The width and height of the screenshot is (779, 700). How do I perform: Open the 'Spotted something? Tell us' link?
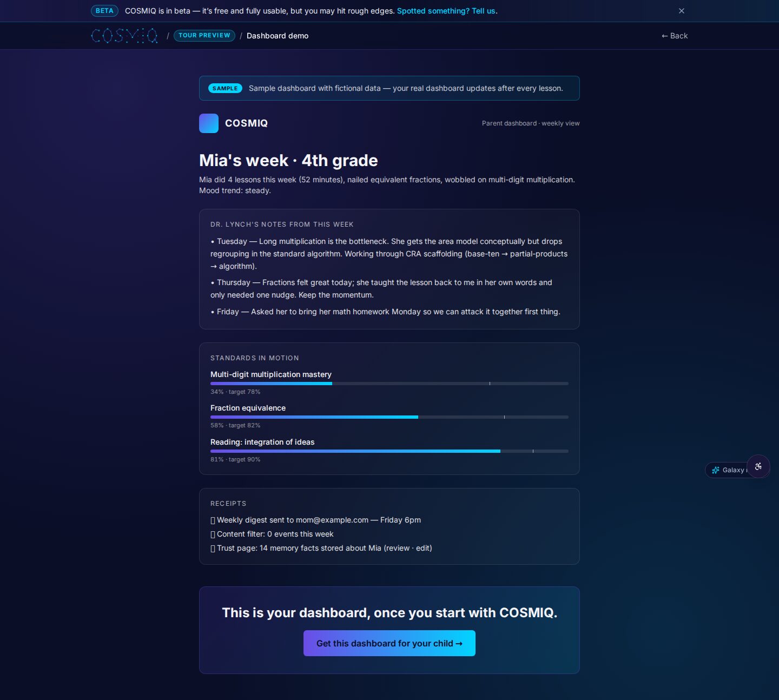click(447, 11)
